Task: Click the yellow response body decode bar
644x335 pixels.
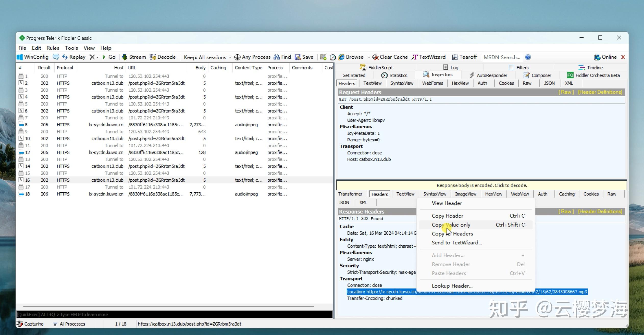Action: 481,185
